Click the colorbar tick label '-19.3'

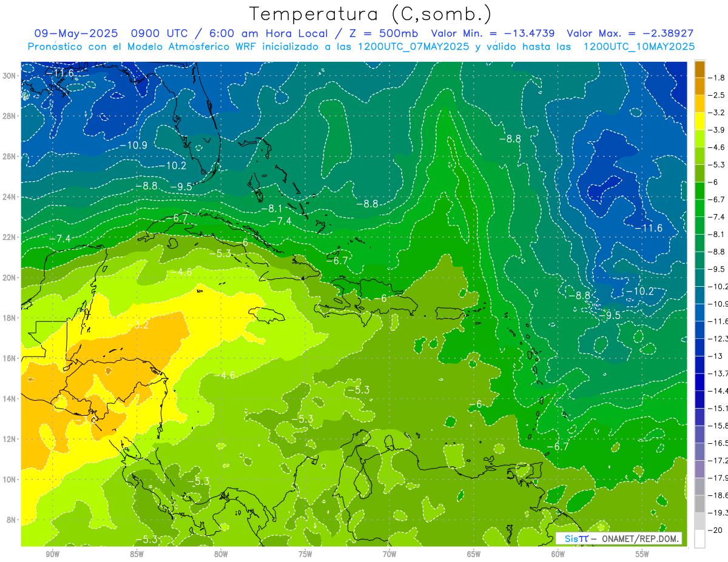click(718, 512)
